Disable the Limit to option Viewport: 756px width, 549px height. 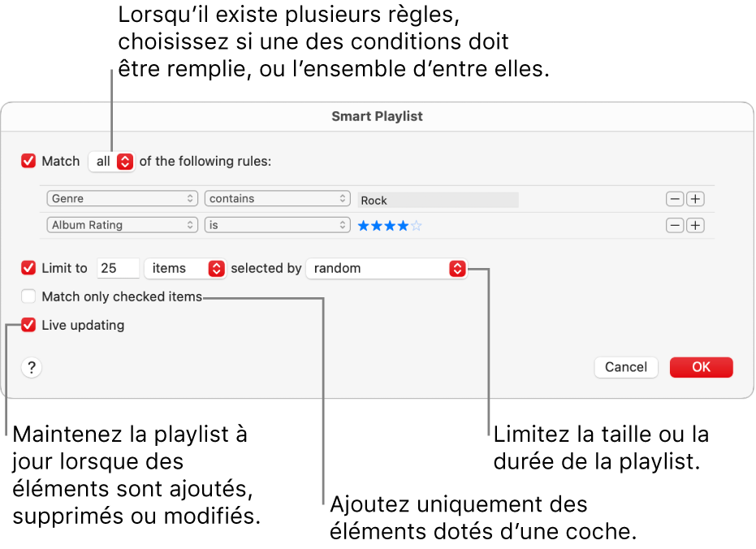coord(28,268)
